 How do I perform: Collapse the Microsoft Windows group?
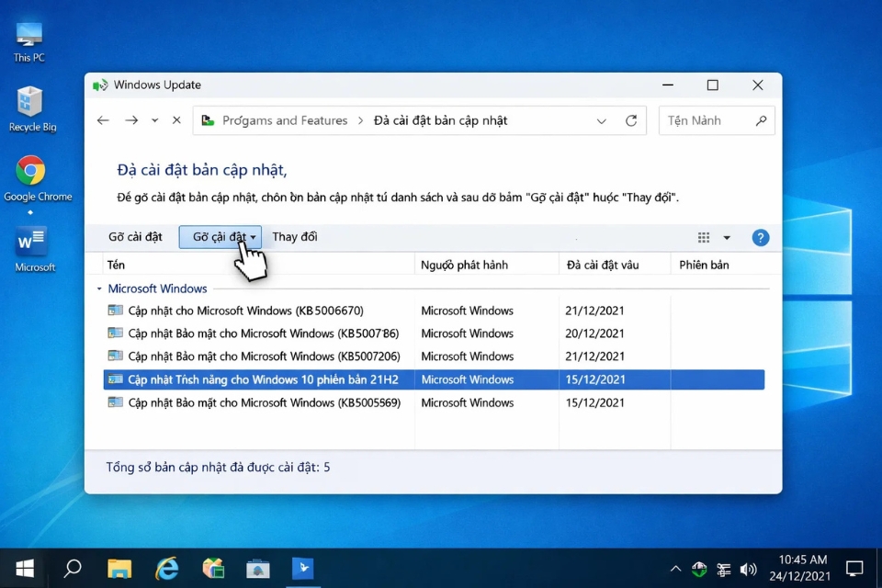coord(99,288)
